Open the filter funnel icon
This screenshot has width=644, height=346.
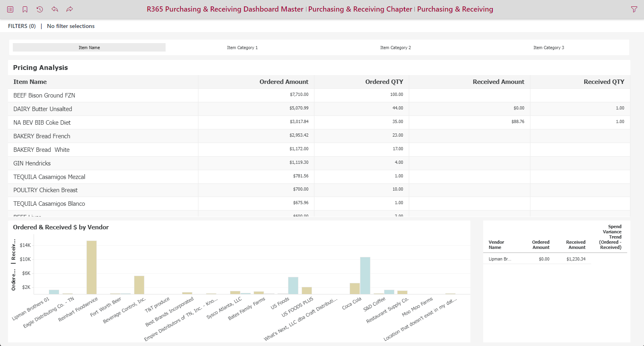point(634,9)
